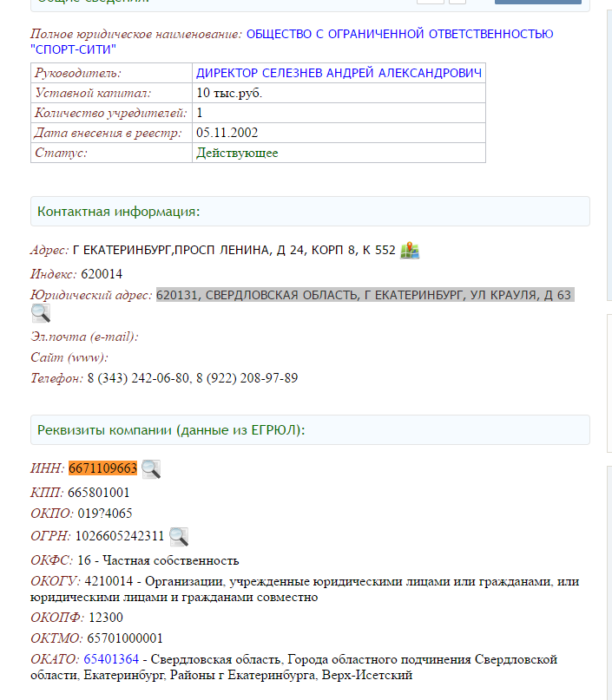Click the OGRN value 1026605242311
Image resolution: width=612 pixels, height=700 pixels.
point(120,536)
